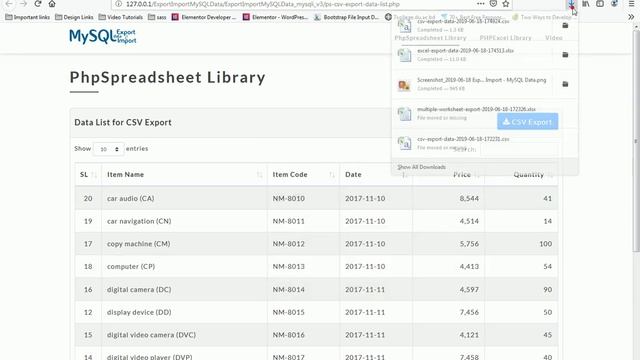Click quantity value 100
This screenshot has width=640, height=360.
[x=546, y=244]
